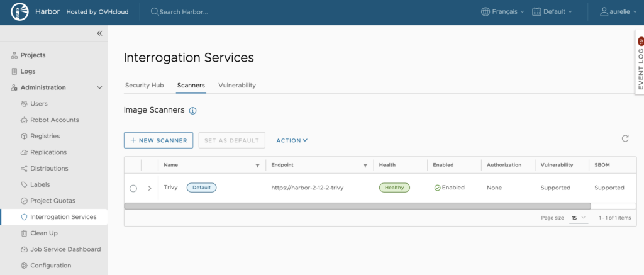Open the Job Service Dashboard page
The image size is (644, 275).
point(65,249)
